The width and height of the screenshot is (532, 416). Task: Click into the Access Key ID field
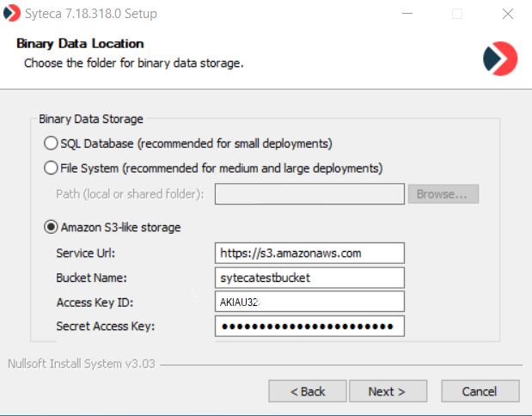pyautogui.click(x=309, y=302)
